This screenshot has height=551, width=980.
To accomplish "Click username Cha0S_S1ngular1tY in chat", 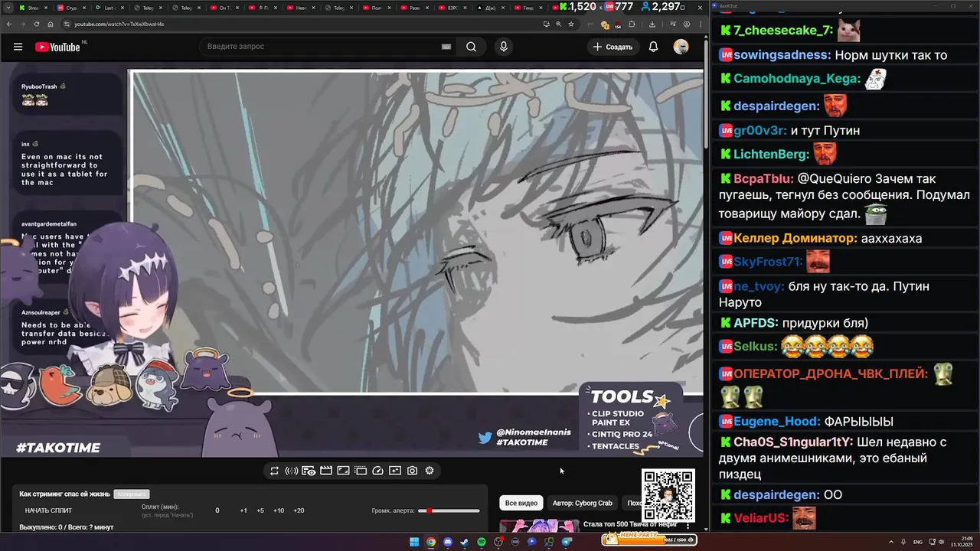I will point(793,442).
